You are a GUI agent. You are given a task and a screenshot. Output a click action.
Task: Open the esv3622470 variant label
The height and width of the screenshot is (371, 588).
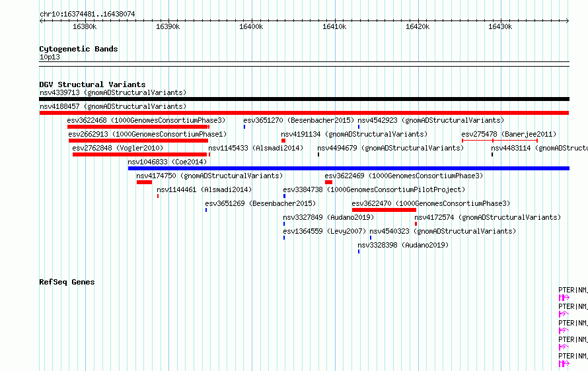click(431, 203)
